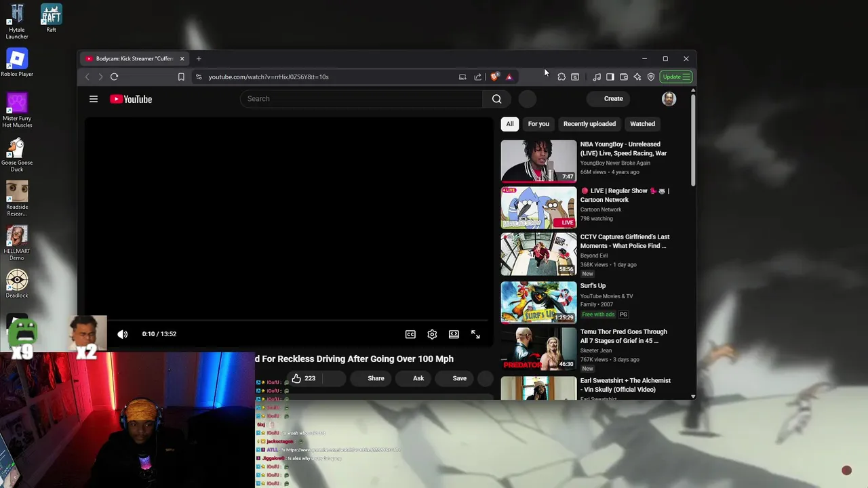Open the video player settings gear
868x488 pixels.
432,334
